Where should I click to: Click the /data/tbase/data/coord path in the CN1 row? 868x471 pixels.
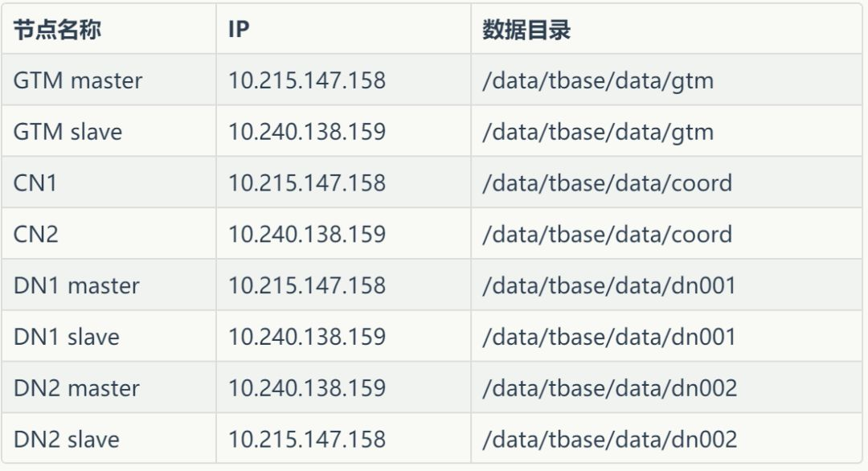pos(607,182)
